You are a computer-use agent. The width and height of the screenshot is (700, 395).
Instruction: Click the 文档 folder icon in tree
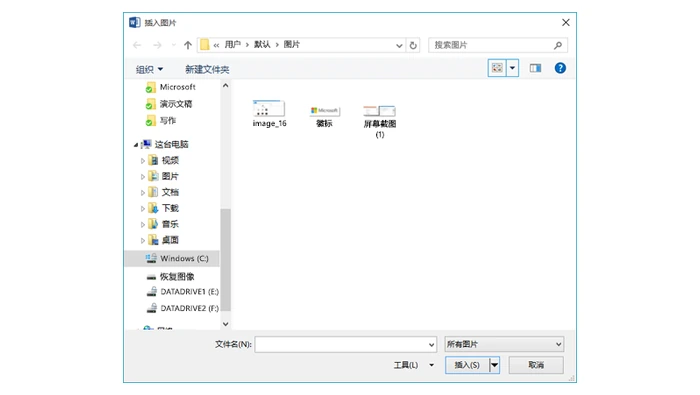(x=153, y=192)
